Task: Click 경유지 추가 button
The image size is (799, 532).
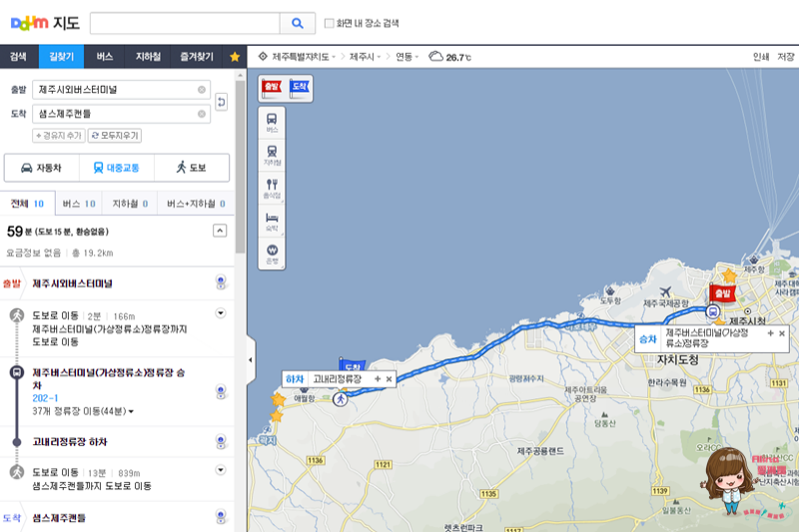Action: coord(59,136)
